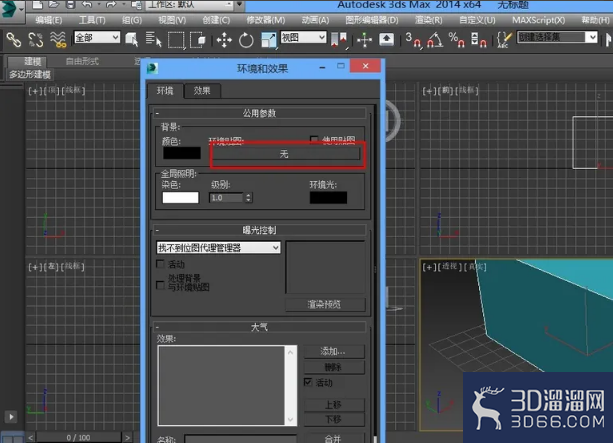Select the 建模 ribbon tab

[27, 61]
